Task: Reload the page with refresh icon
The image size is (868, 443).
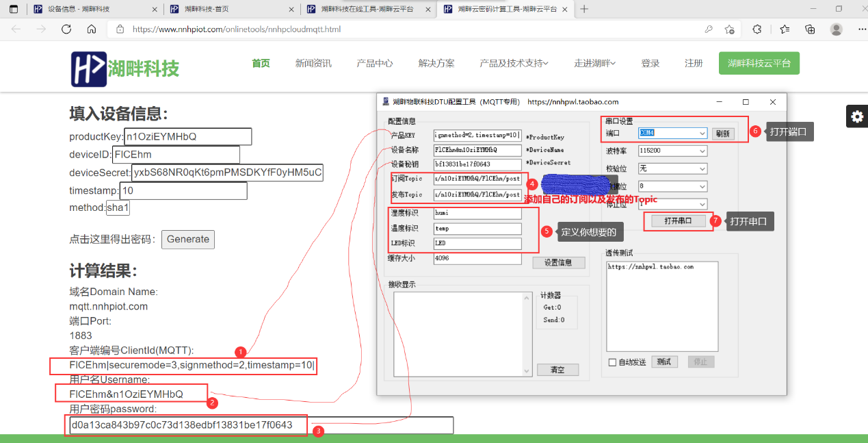Action: click(66, 29)
